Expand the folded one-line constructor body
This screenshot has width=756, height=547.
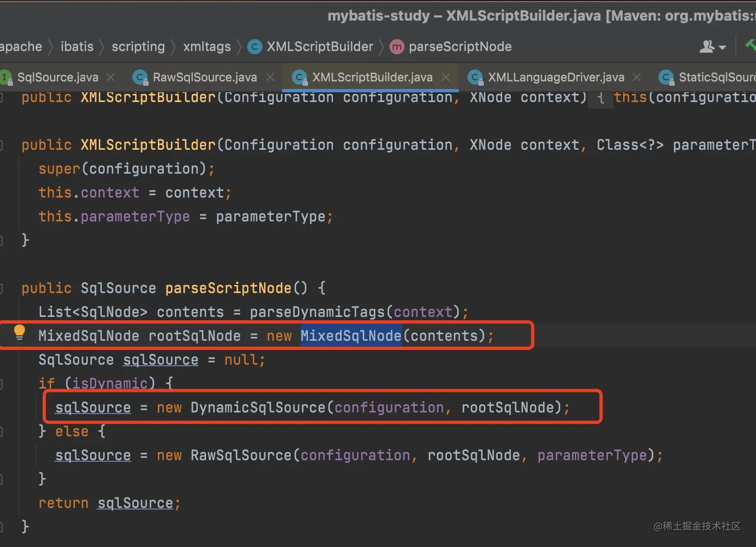[600, 98]
